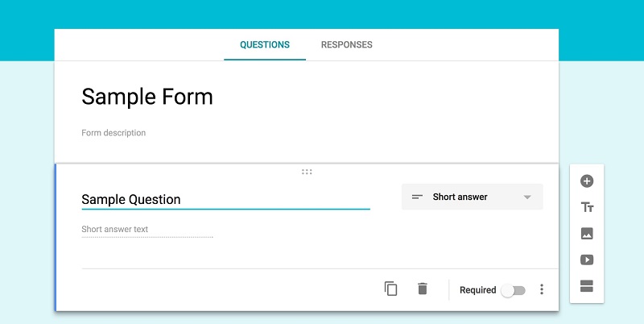The image size is (644, 324).
Task: Click the Short answer text placeholder
Action: pyautogui.click(x=115, y=230)
